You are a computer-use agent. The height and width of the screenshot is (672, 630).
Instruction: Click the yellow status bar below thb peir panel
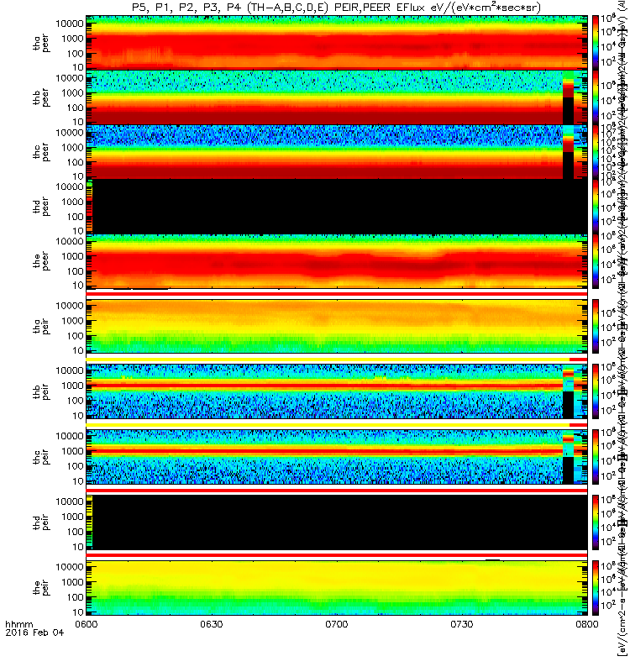point(328,425)
